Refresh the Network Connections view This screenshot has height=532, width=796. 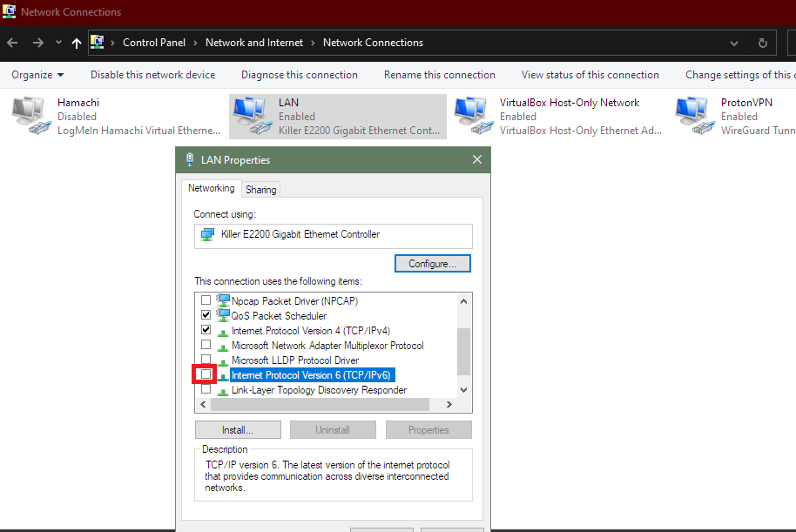point(763,44)
